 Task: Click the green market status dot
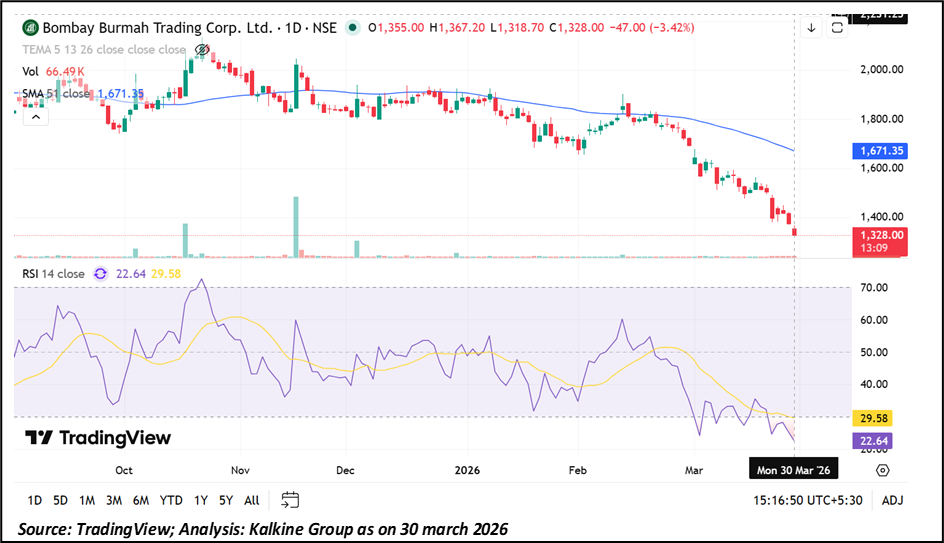click(x=351, y=28)
